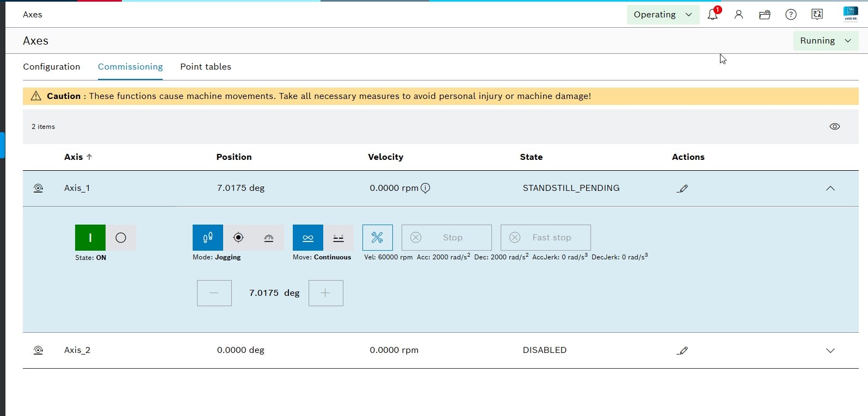This screenshot has width=868, height=416.
Task: Open the language selection icon
Action: coord(817,15)
